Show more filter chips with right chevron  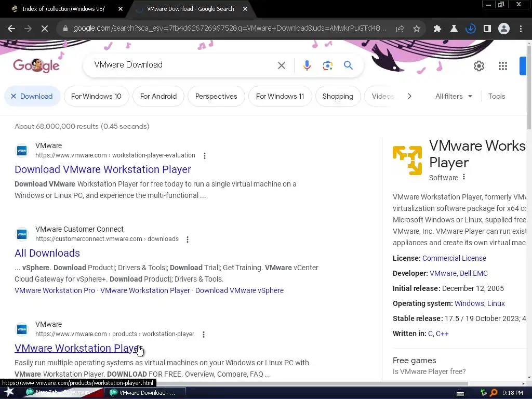pyautogui.click(x=409, y=96)
